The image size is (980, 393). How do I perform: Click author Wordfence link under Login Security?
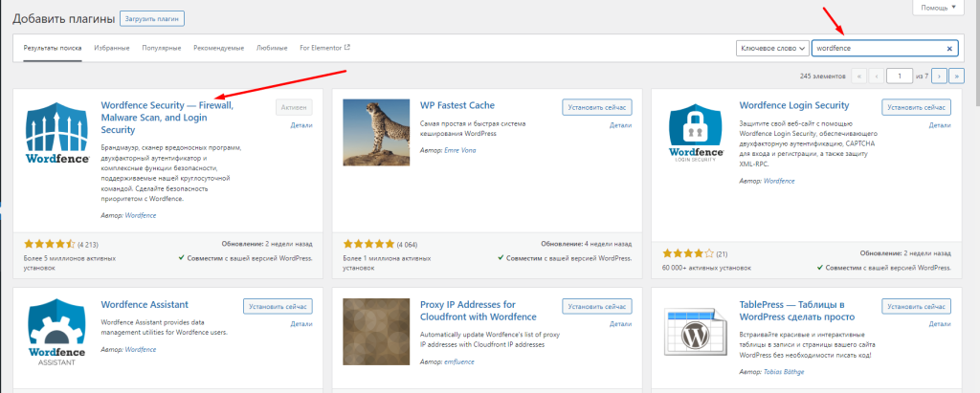coord(779,181)
